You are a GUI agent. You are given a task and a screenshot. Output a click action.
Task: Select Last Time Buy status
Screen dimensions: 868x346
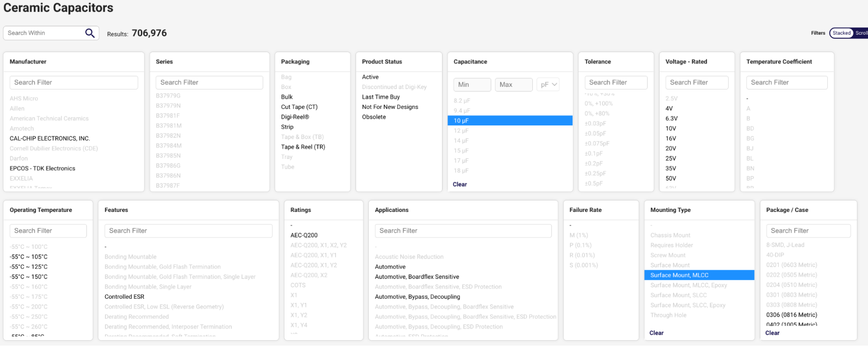tap(381, 97)
